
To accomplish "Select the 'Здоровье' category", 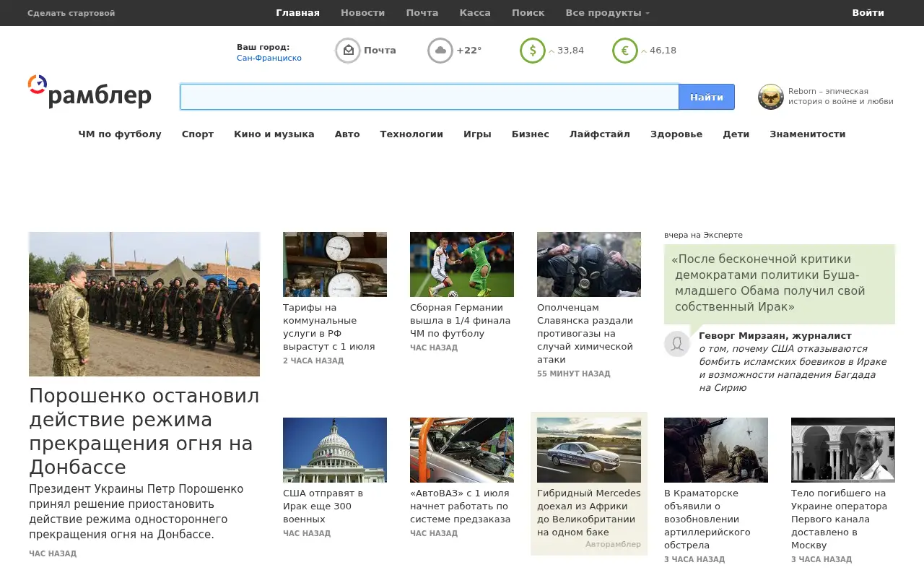I will [676, 134].
